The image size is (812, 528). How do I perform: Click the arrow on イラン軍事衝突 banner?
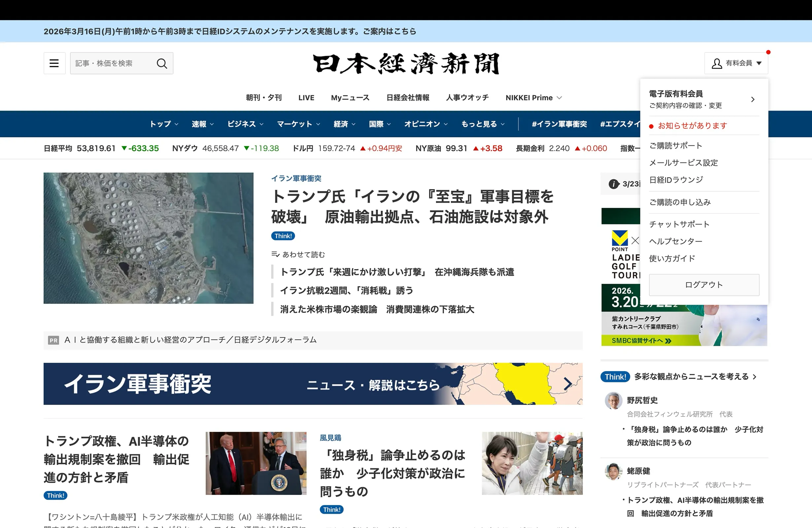tap(567, 384)
